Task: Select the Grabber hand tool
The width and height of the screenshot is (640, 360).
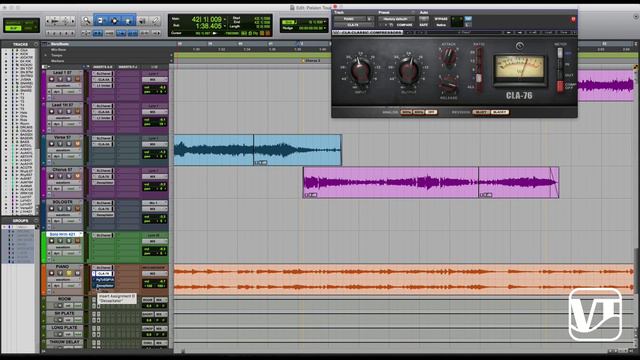Action: point(128,21)
